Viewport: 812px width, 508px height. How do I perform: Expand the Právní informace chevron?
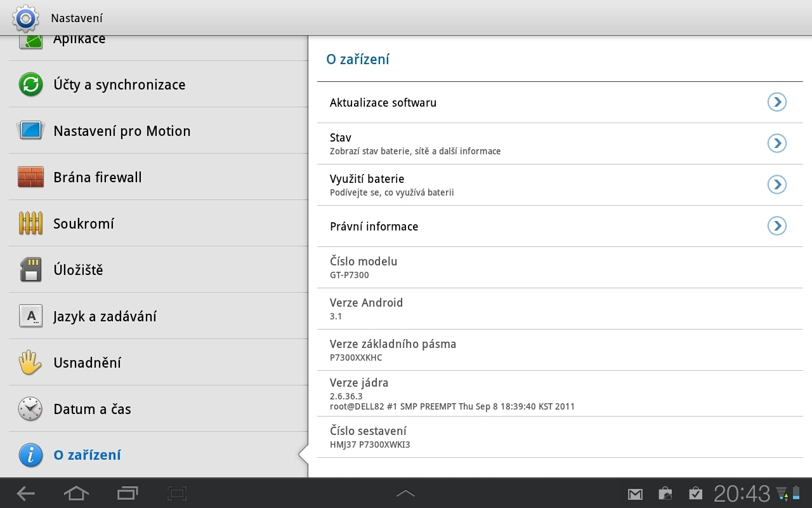pyautogui.click(x=776, y=226)
